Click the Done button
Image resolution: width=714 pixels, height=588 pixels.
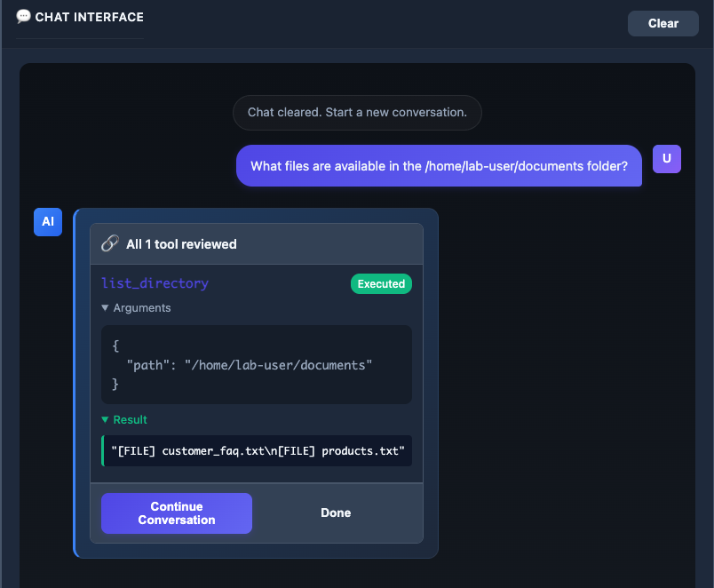tap(336, 513)
